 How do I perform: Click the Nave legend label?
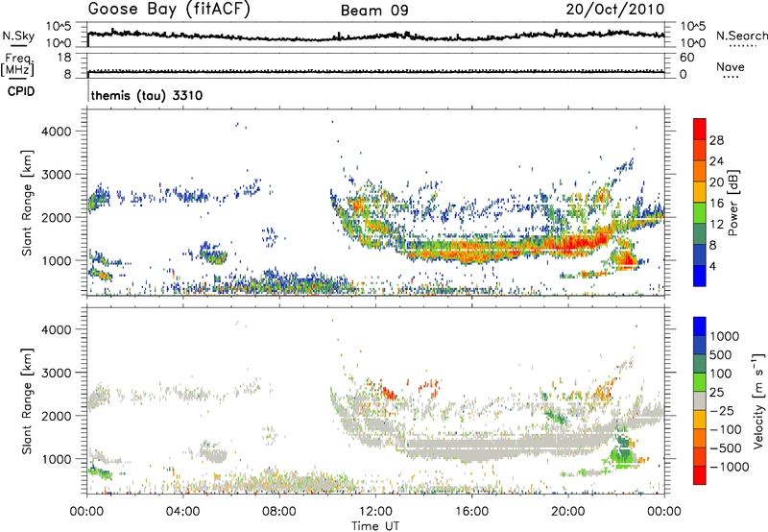click(x=731, y=66)
